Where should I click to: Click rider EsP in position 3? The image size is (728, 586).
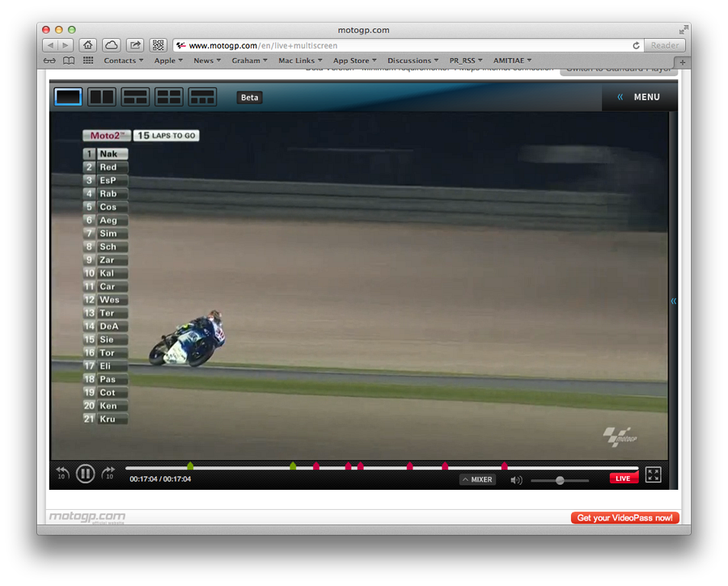pos(105,180)
